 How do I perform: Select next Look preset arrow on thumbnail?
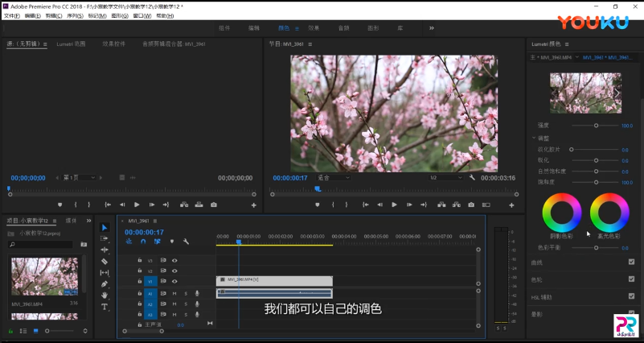(617, 93)
